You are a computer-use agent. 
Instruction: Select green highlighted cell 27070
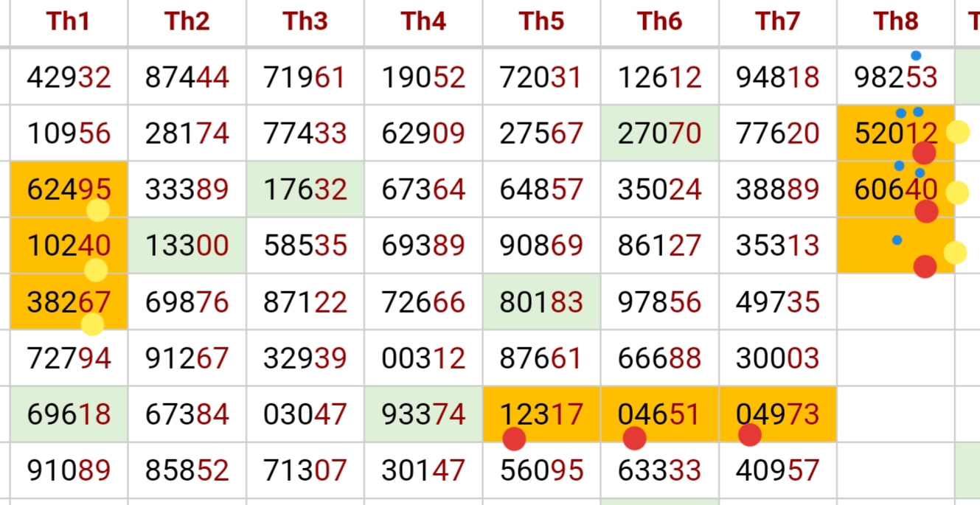click(659, 133)
